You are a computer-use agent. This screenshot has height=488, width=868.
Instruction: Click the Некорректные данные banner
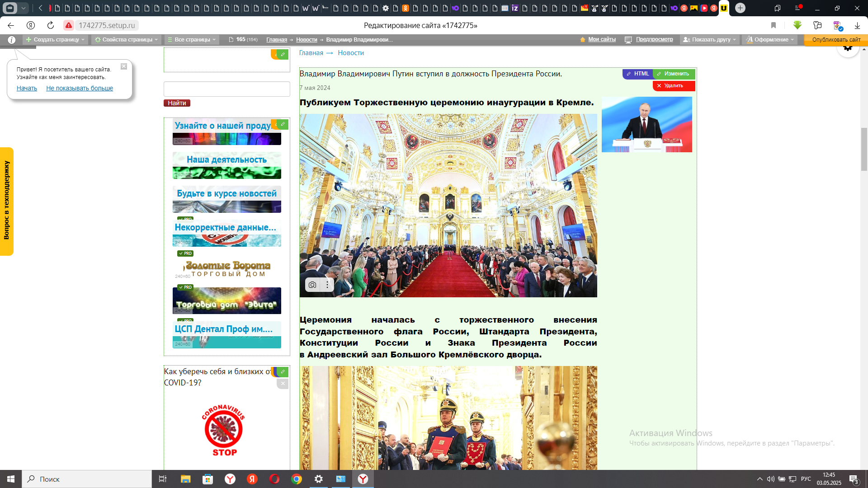click(x=227, y=233)
